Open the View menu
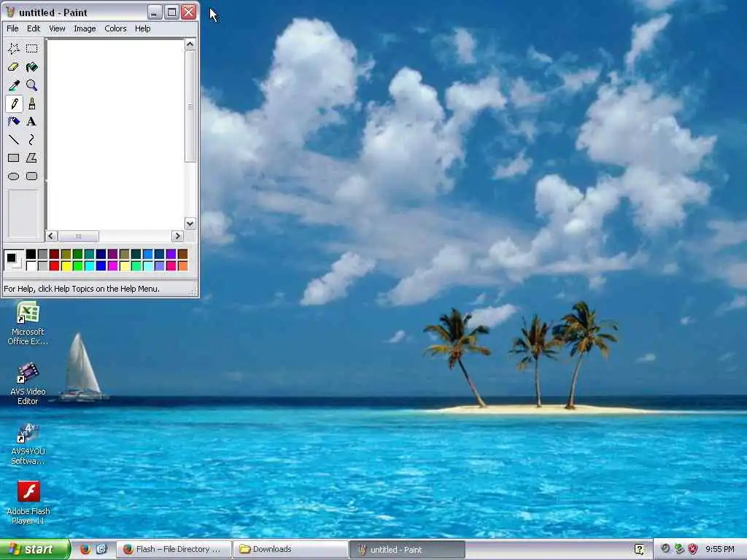 click(x=57, y=28)
